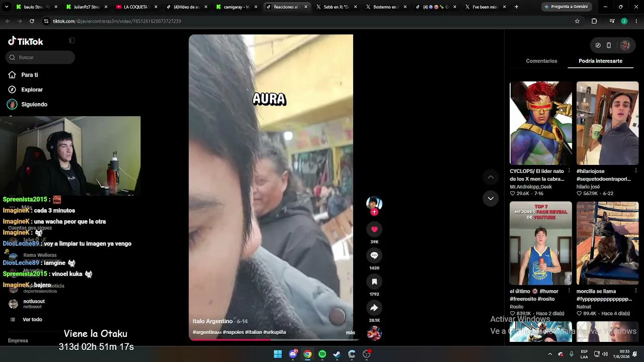Open the #hilariojose video thumbnail
Screen dimensions: 644x362
coord(607,123)
